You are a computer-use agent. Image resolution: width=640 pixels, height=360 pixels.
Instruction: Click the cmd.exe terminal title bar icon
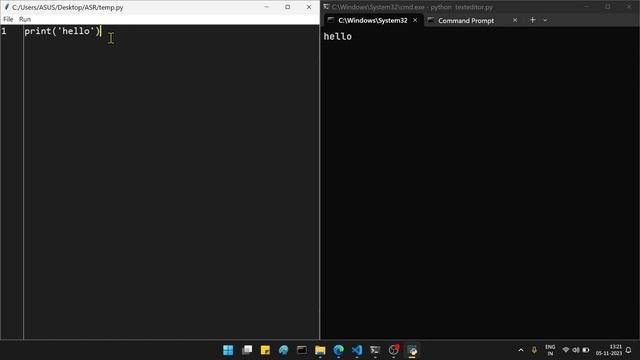(326, 7)
